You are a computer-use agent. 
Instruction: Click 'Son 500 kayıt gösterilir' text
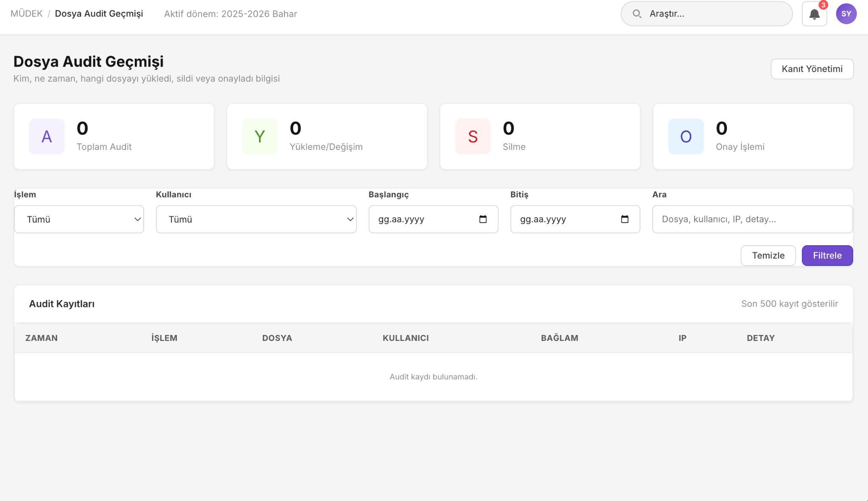click(x=790, y=304)
